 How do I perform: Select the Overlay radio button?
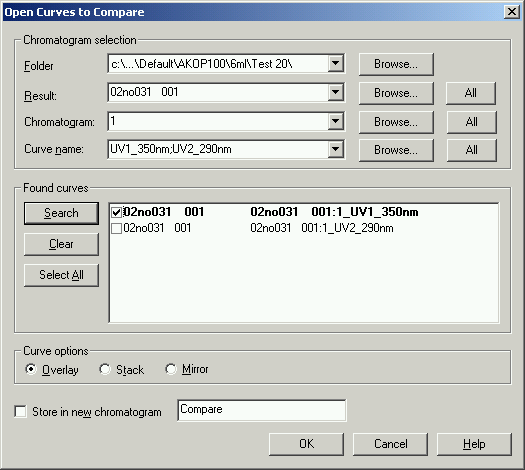[31, 369]
